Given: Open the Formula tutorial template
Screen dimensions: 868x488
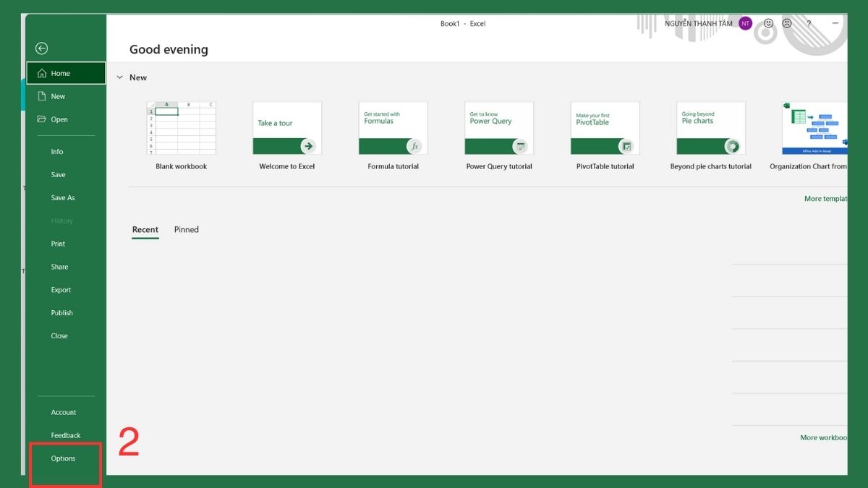Looking at the screenshot, I should (393, 128).
